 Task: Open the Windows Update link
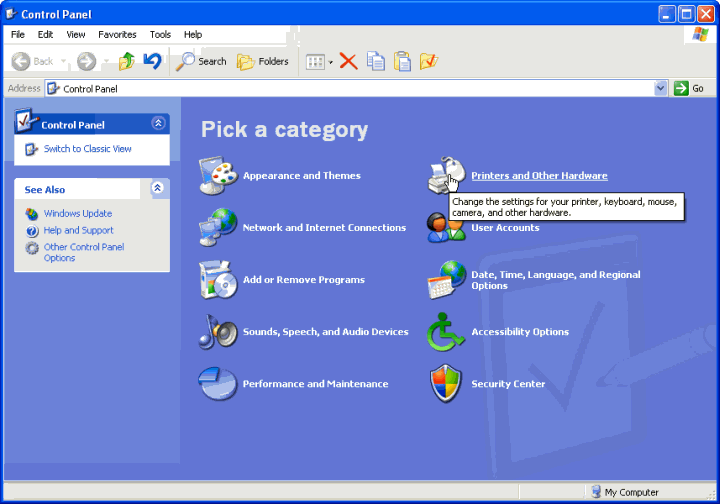point(78,213)
